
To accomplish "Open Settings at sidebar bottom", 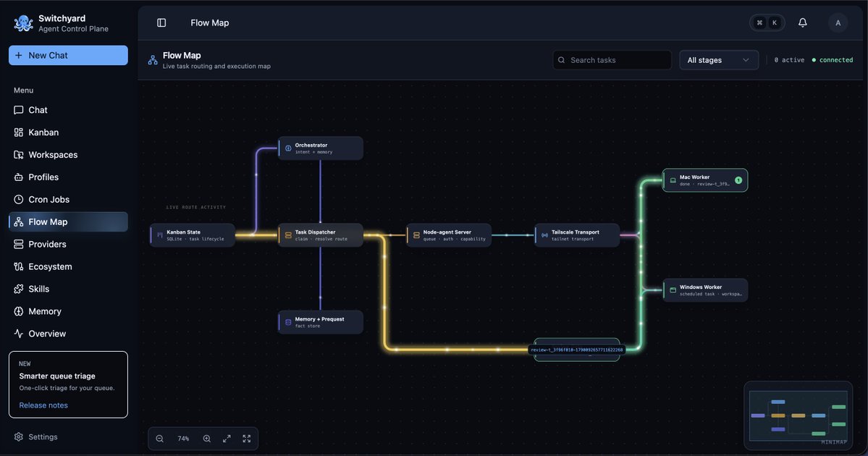I will [68, 436].
